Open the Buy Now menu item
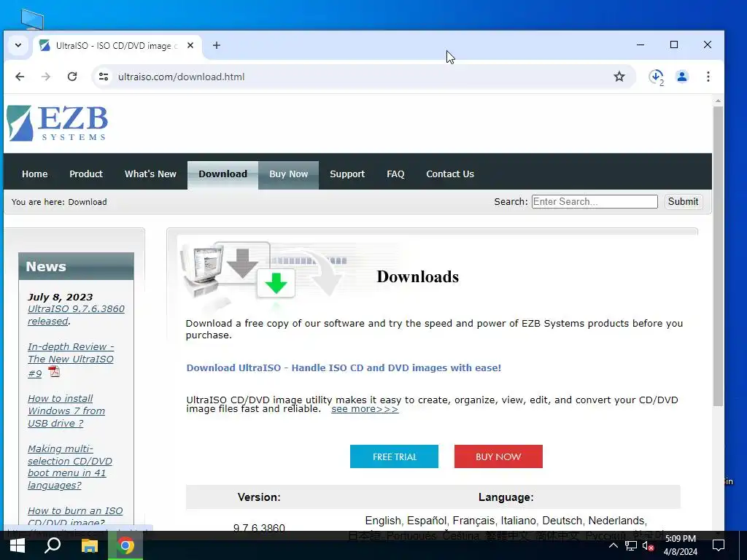747x560 pixels. pyautogui.click(x=289, y=174)
